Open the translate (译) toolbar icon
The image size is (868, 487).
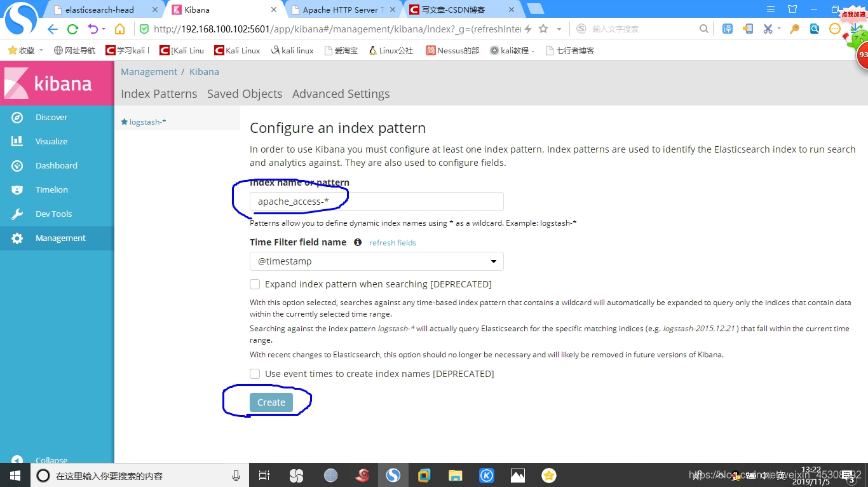pos(728,29)
